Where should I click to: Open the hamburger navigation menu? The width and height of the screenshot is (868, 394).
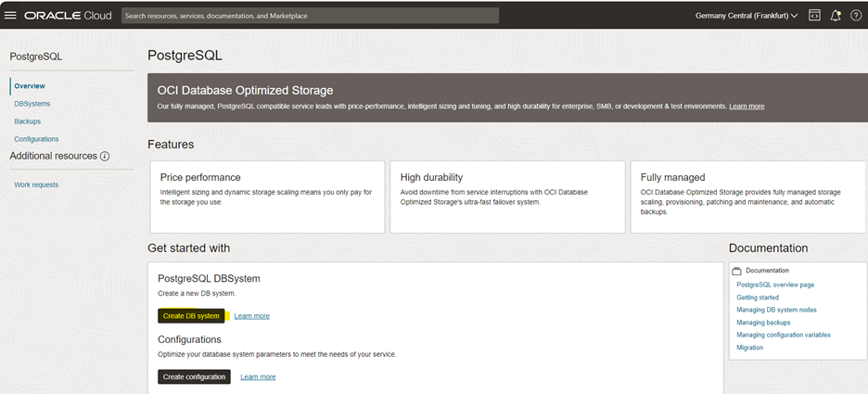[10, 16]
